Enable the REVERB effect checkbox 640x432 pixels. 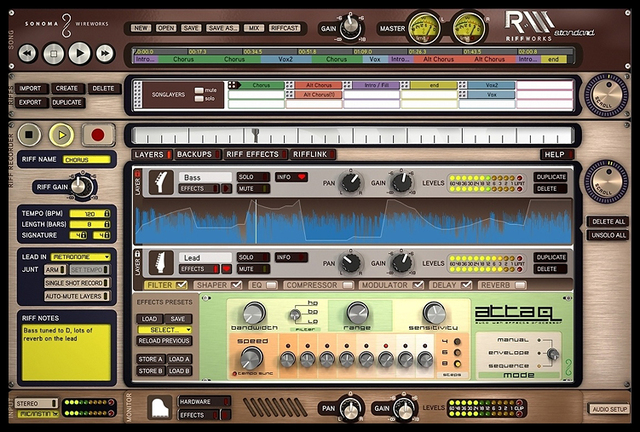click(520, 285)
